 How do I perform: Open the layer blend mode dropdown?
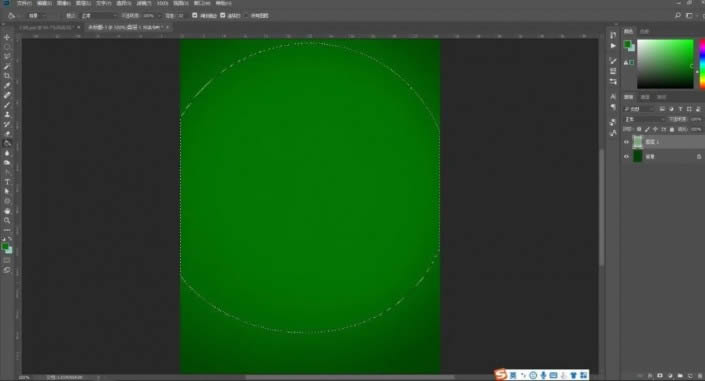[644, 119]
